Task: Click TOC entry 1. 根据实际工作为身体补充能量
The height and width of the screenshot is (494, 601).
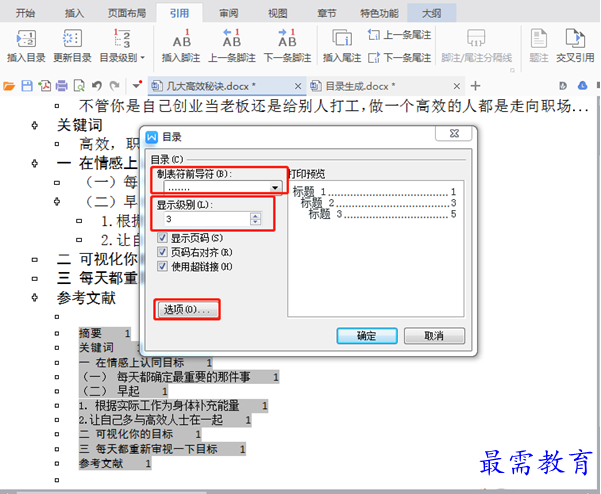Action: point(173,406)
